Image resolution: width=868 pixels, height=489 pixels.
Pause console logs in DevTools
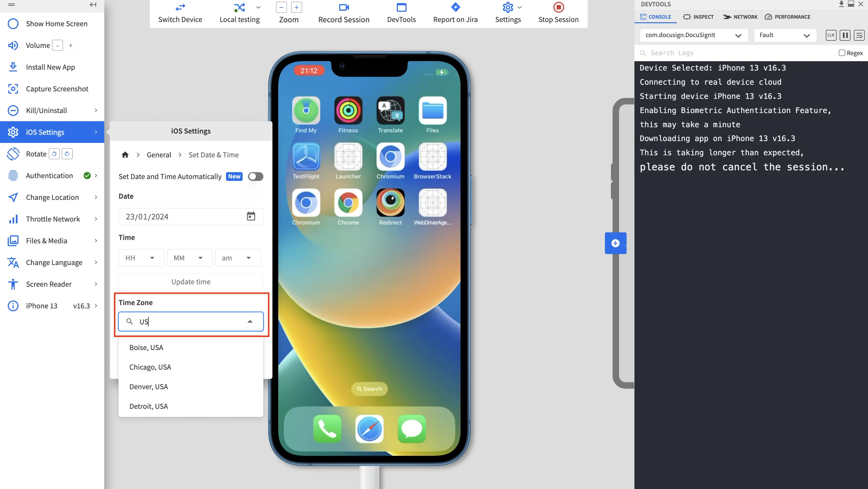click(845, 35)
